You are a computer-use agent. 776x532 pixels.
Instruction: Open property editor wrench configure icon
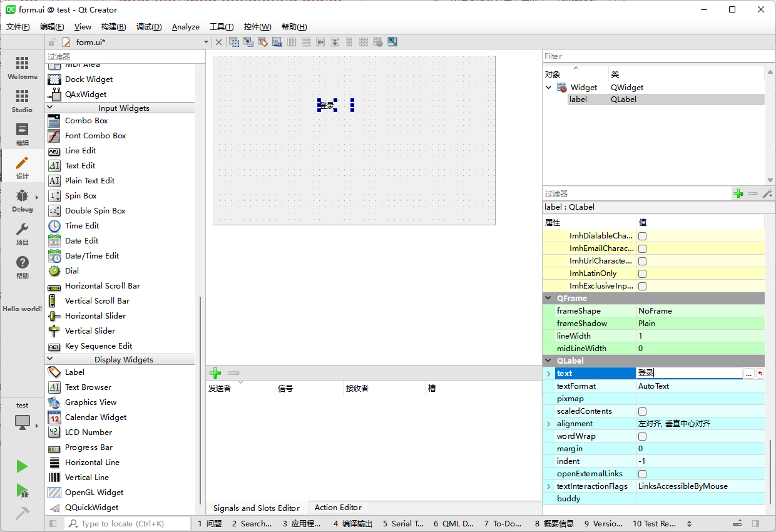(x=767, y=194)
